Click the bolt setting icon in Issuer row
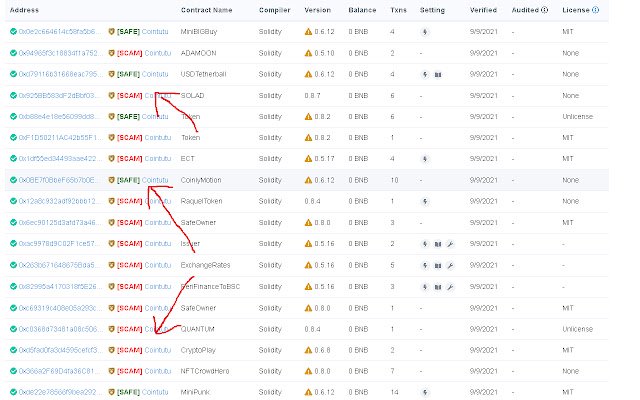Image resolution: width=640 pixels, height=400 pixels. tap(425, 244)
